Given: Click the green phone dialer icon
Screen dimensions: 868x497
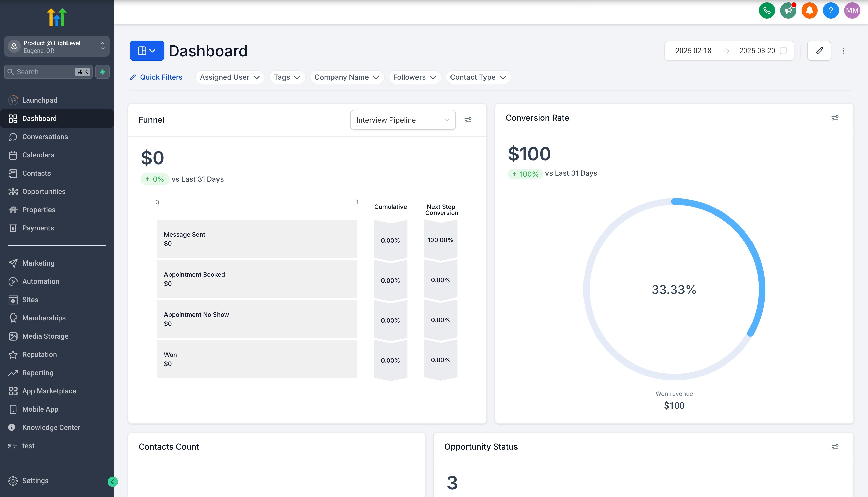Looking at the screenshot, I should [x=767, y=11].
